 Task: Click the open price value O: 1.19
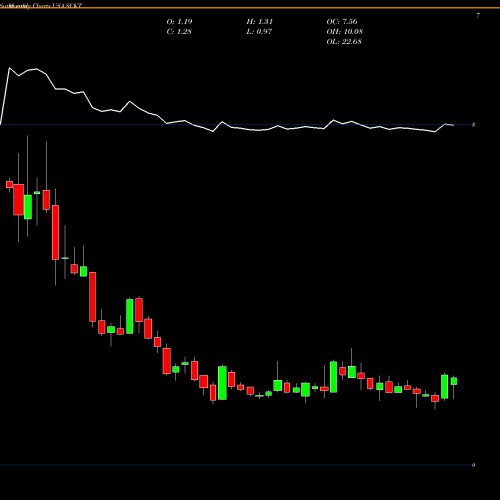[x=179, y=22]
